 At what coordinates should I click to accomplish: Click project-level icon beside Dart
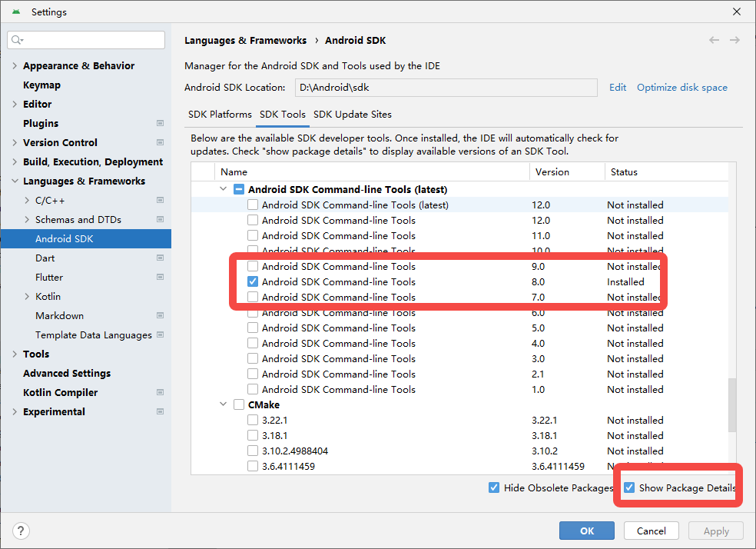160,258
